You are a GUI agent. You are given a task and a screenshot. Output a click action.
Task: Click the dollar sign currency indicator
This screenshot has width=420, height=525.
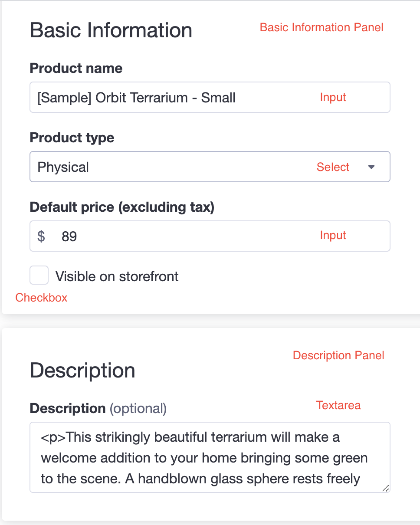coord(41,236)
